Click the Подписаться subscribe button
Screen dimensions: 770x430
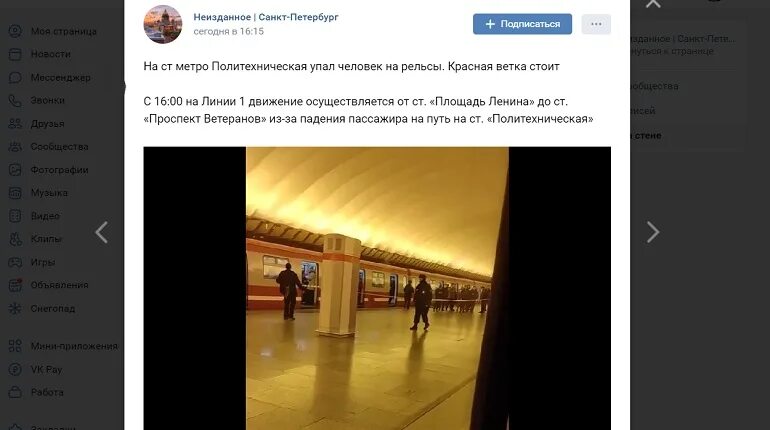[x=522, y=24]
